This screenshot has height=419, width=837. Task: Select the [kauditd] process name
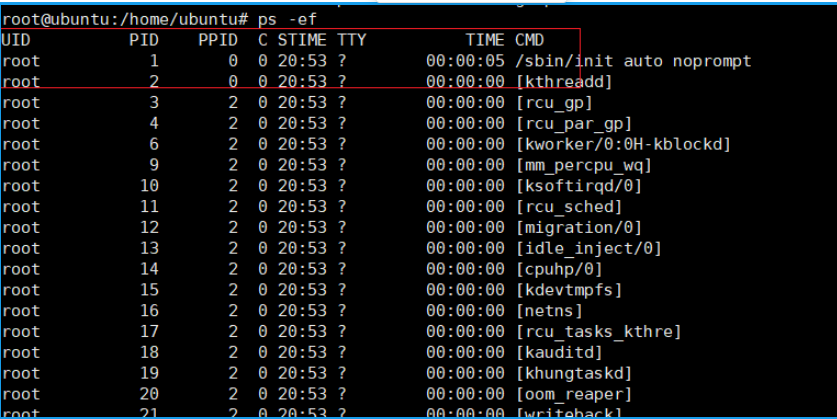[x=559, y=352]
